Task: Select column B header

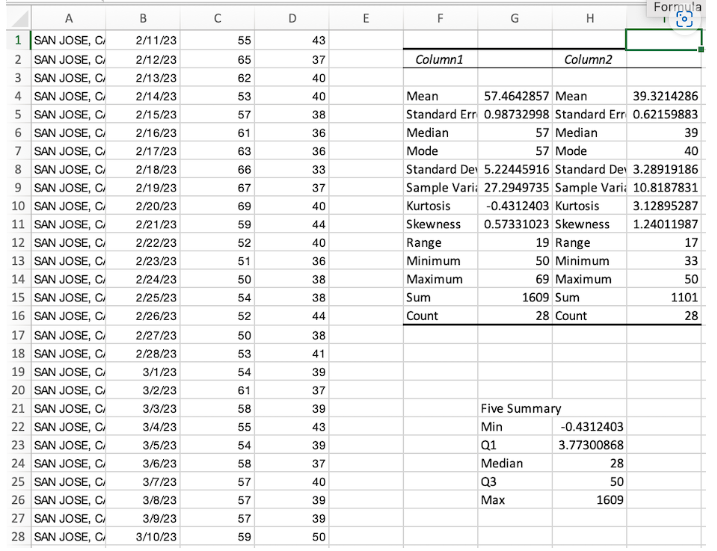Action: [143, 19]
